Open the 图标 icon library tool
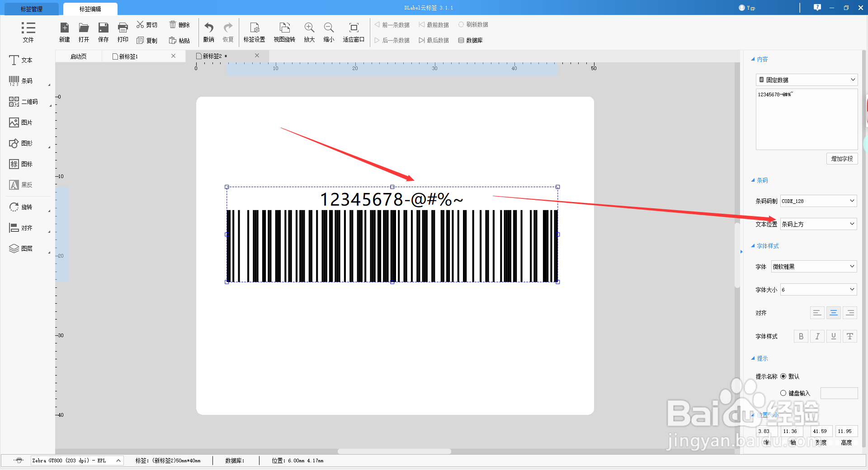The image size is (868, 470). click(21, 164)
